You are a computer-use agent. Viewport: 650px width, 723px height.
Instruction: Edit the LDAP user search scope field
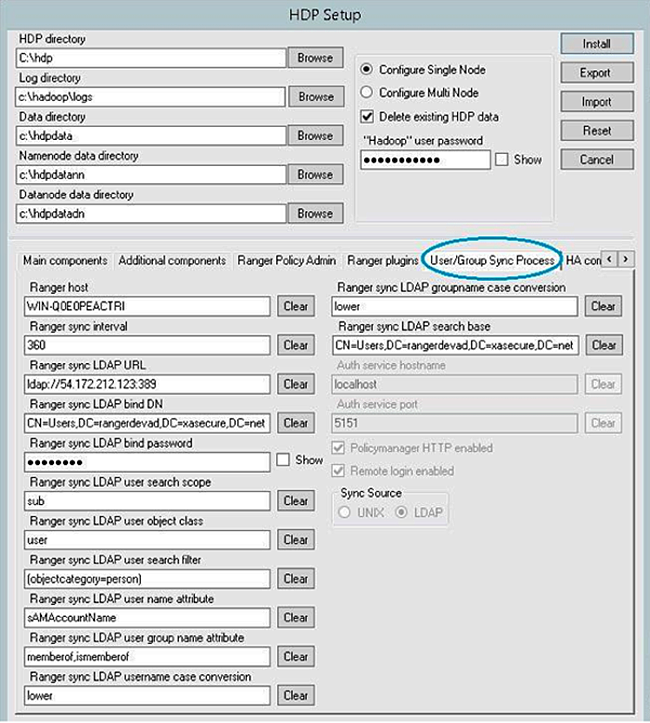click(x=147, y=501)
